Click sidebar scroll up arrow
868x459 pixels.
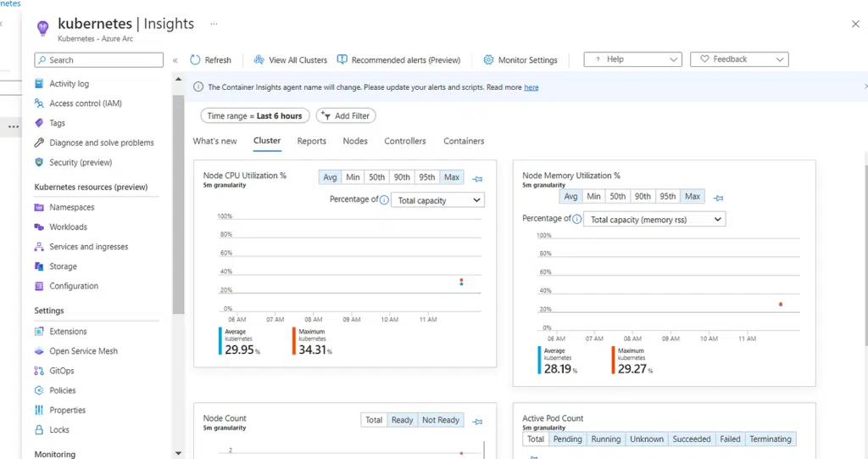tap(178, 79)
